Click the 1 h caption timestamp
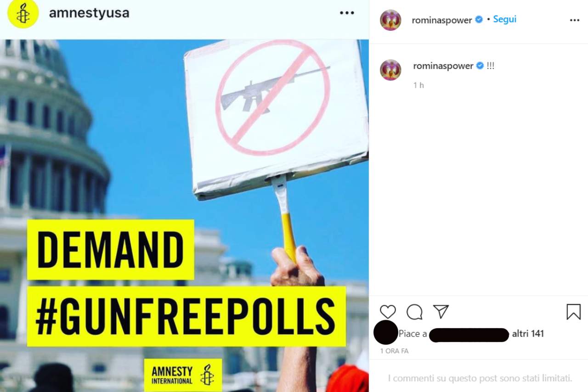This screenshot has height=392, width=588. click(x=418, y=85)
